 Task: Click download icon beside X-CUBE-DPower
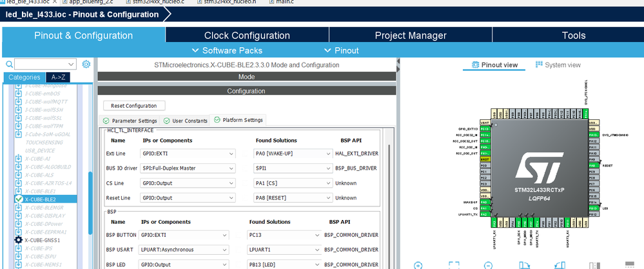(x=19, y=224)
